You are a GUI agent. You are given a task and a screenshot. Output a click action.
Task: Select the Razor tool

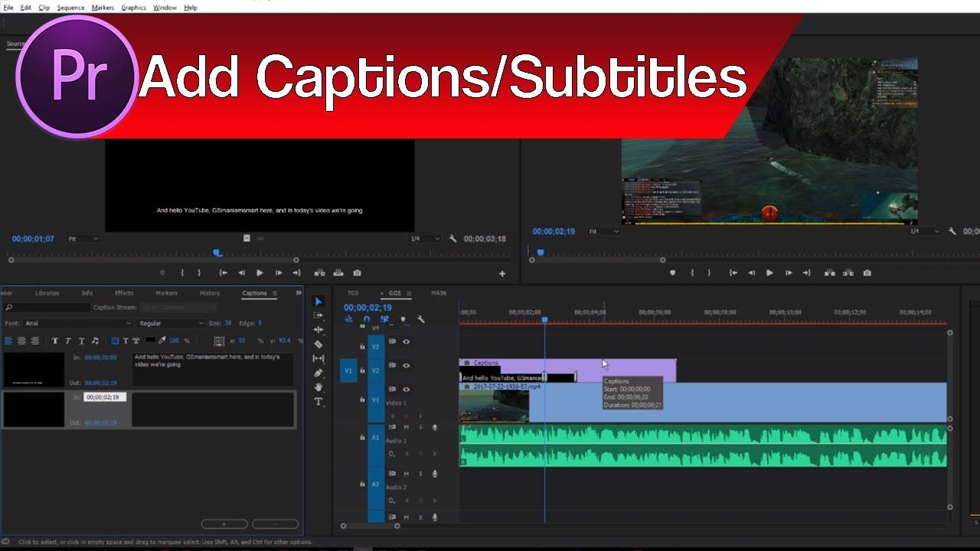[x=318, y=344]
